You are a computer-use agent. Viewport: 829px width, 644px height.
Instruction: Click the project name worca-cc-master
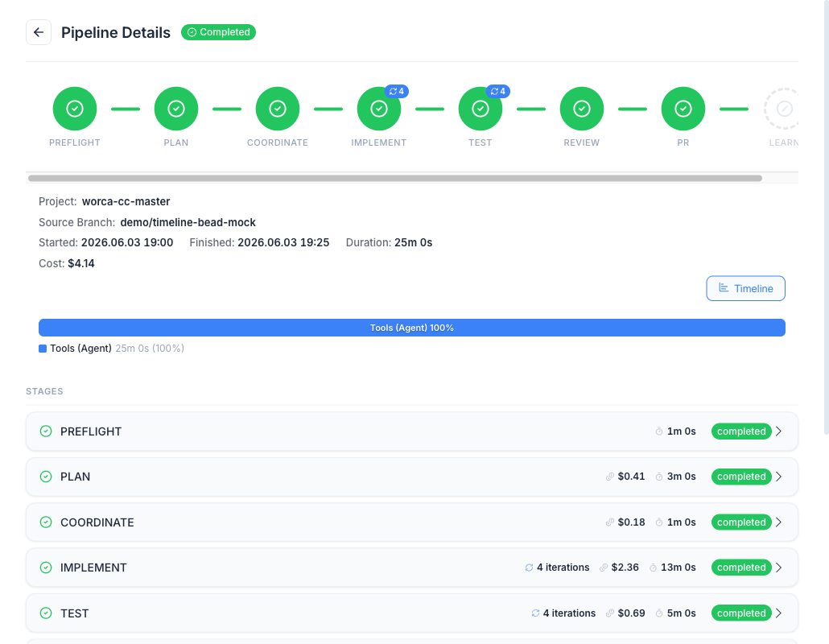[x=126, y=201]
